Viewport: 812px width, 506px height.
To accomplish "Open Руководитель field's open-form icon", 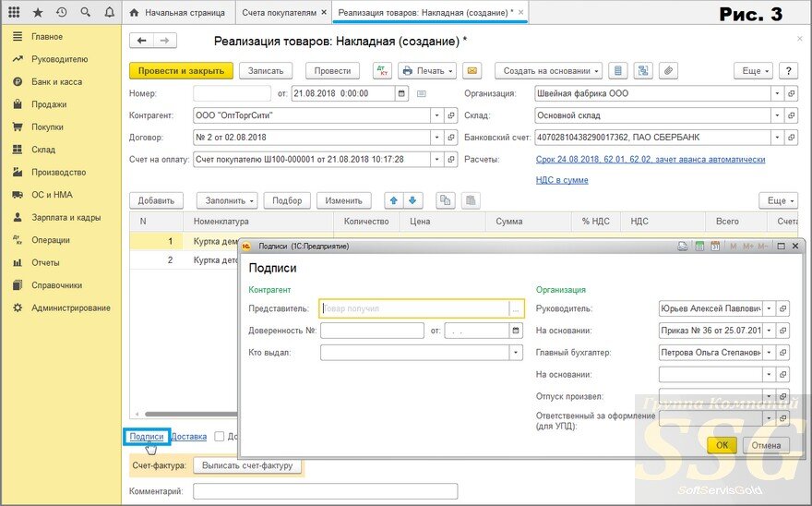I will (x=783, y=308).
